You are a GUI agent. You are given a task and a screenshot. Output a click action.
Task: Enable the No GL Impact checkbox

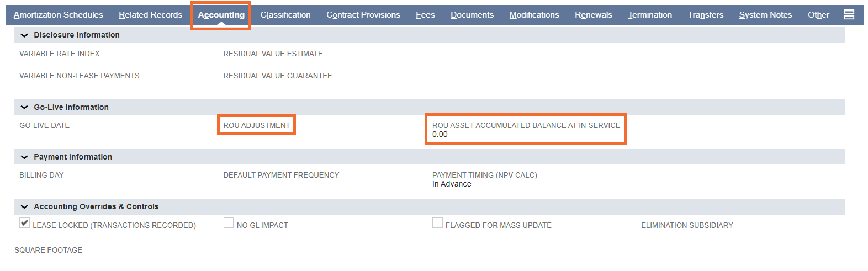[x=229, y=222]
